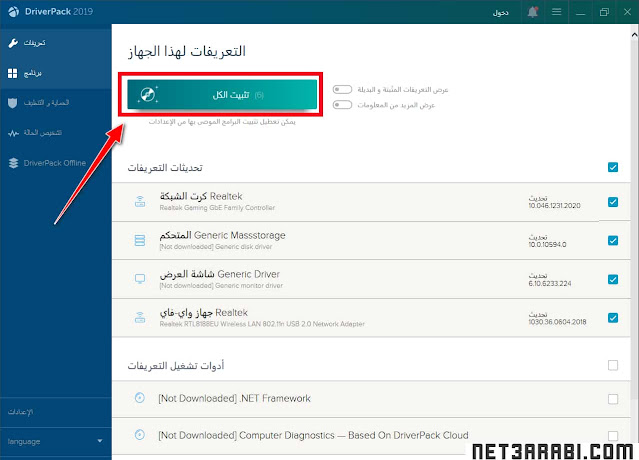
Task: Click the disc icon on install-all button
Action: click(148, 95)
